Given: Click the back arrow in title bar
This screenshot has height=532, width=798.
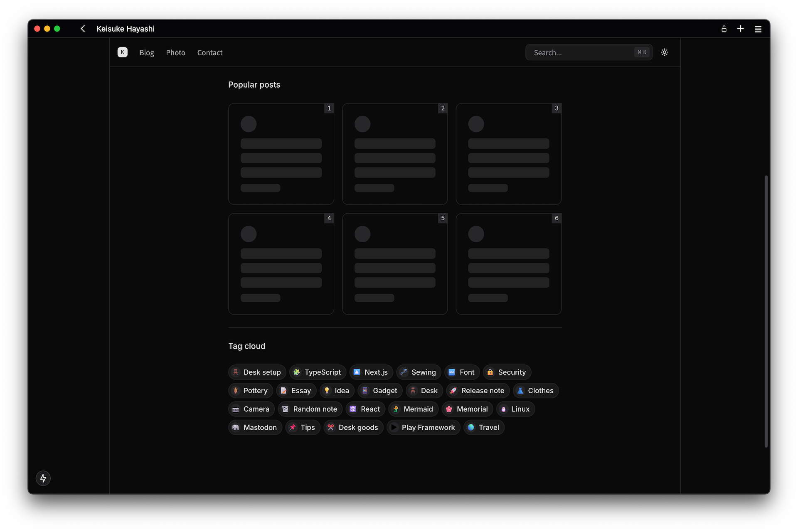Looking at the screenshot, I should (x=83, y=29).
